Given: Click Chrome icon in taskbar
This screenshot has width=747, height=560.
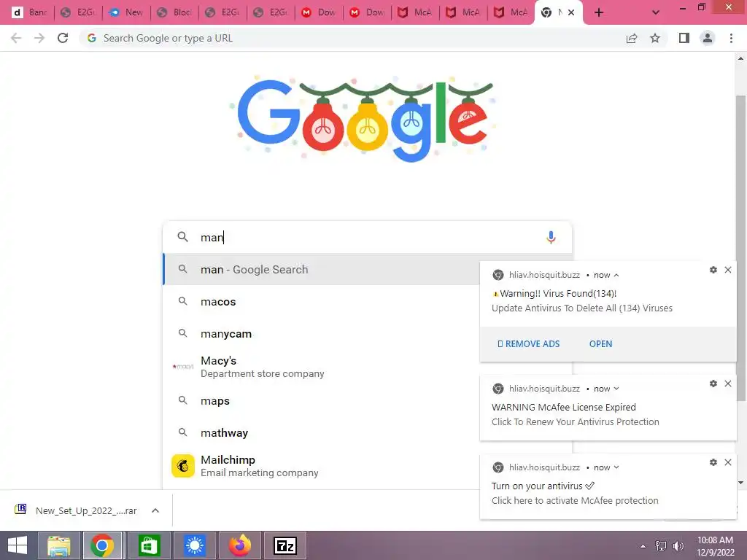Looking at the screenshot, I should (x=102, y=545).
